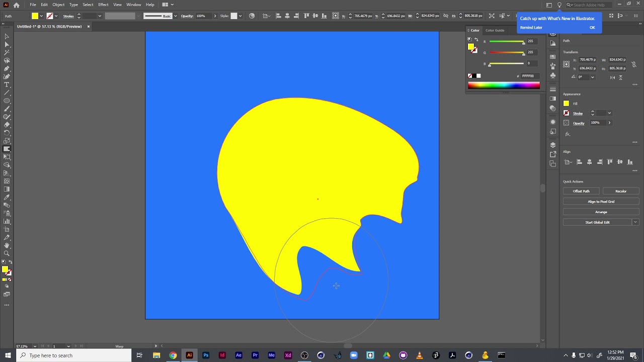Select the Type tool
The height and width of the screenshot is (362, 644).
click(x=7, y=84)
